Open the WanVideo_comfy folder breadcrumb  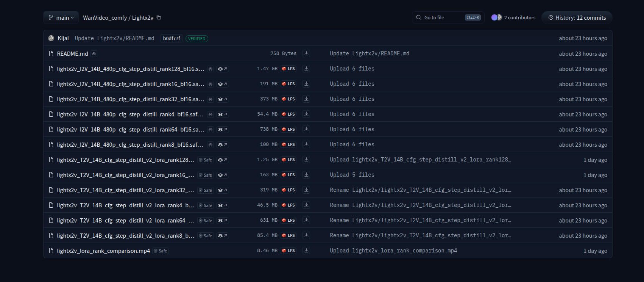[105, 17]
